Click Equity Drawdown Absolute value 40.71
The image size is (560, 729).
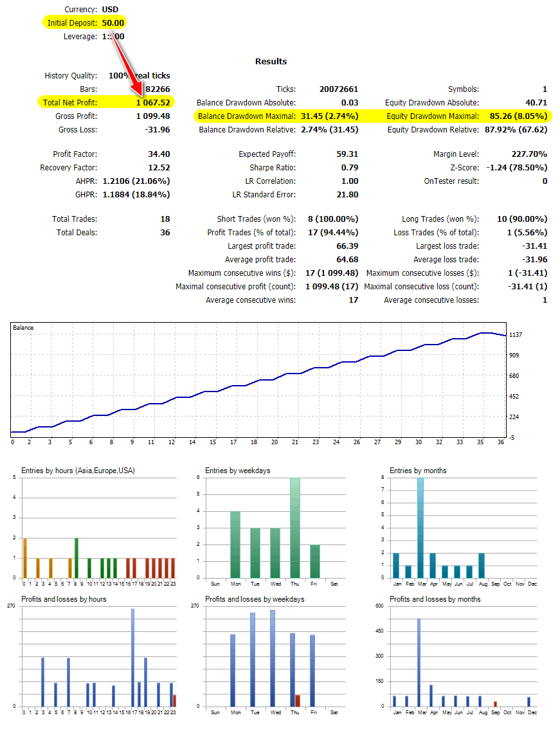point(536,102)
